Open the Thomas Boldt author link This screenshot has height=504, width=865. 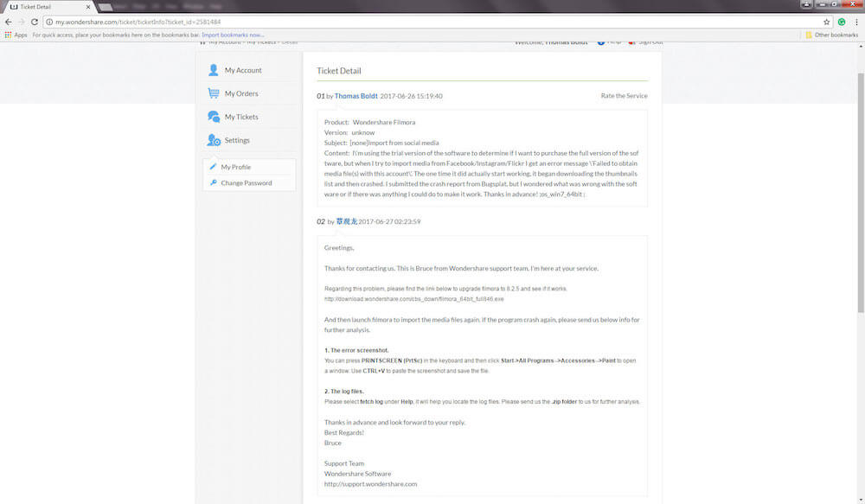tap(356, 96)
